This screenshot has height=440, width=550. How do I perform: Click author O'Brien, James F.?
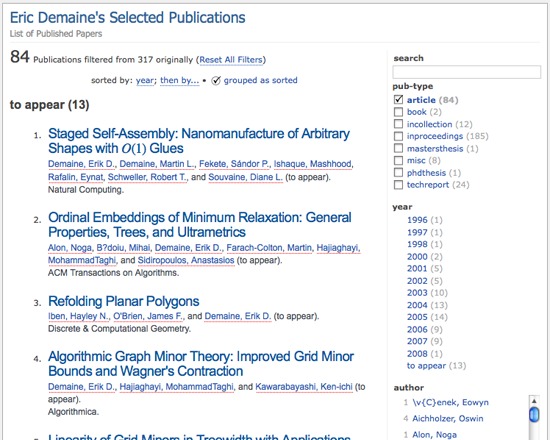click(x=147, y=316)
